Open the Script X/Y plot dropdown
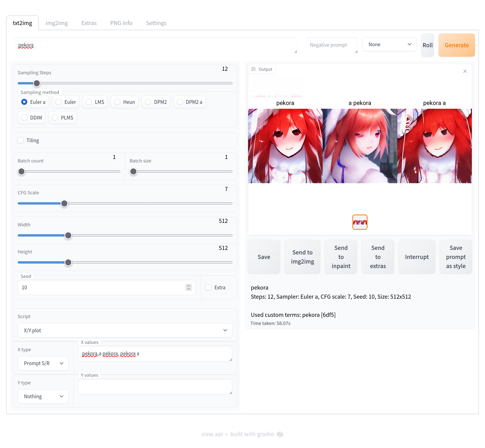485x448 pixels. click(125, 330)
